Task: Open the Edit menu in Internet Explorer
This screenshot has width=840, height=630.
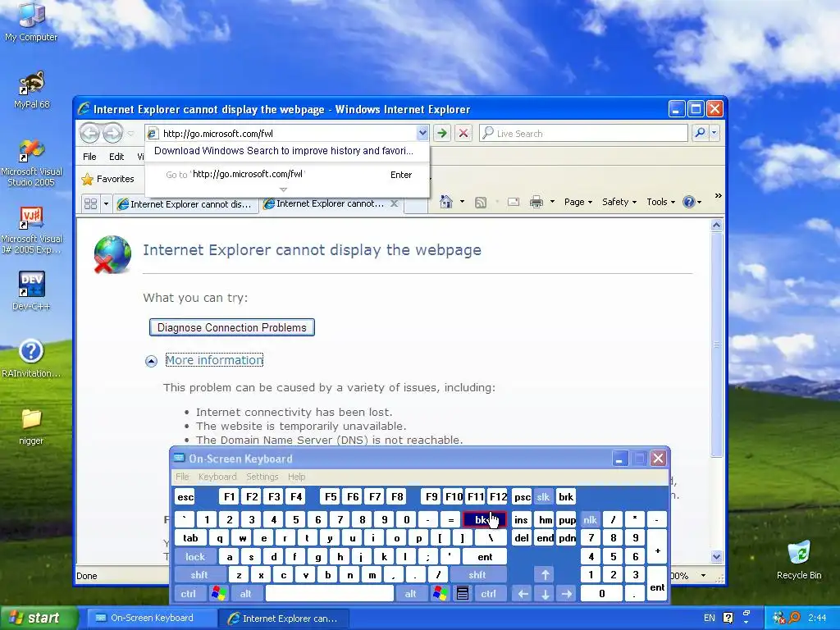Action: [x=116, y=157]
